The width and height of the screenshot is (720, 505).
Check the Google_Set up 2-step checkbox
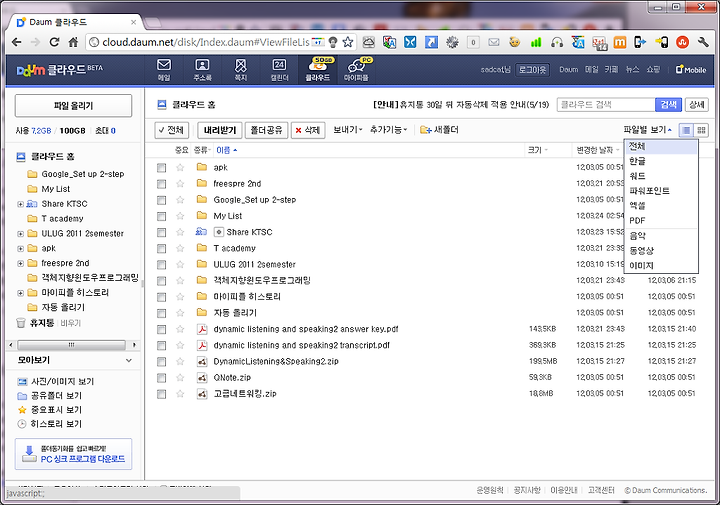pos(161,200)
